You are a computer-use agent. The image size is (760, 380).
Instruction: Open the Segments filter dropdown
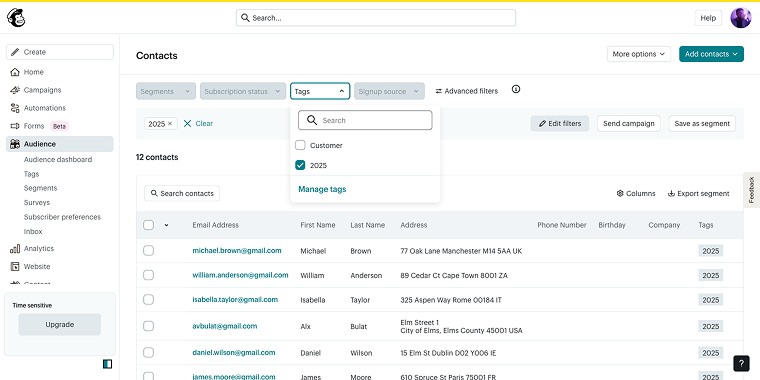pyautogui.click(x=166, y=91)
